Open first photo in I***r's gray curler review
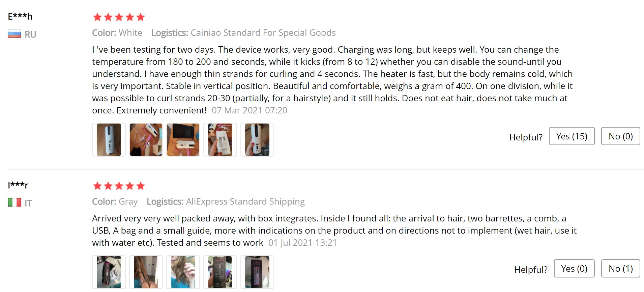644x292 pixels. click(x=109, y=272)
